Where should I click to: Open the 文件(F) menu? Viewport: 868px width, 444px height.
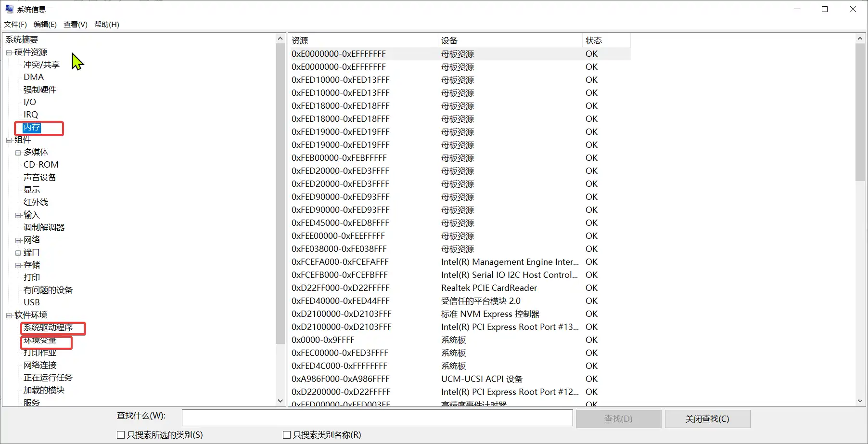coord(15,25)
